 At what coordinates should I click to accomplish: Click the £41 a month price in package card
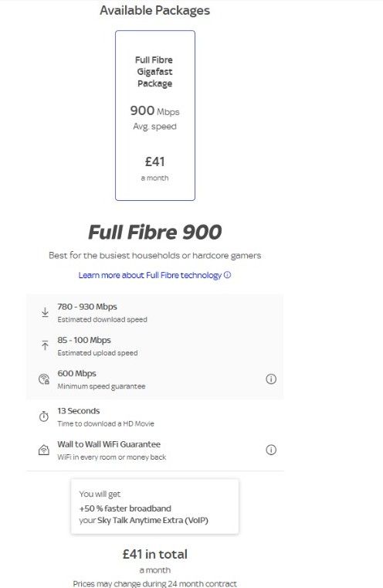click(x=154, y=168)
